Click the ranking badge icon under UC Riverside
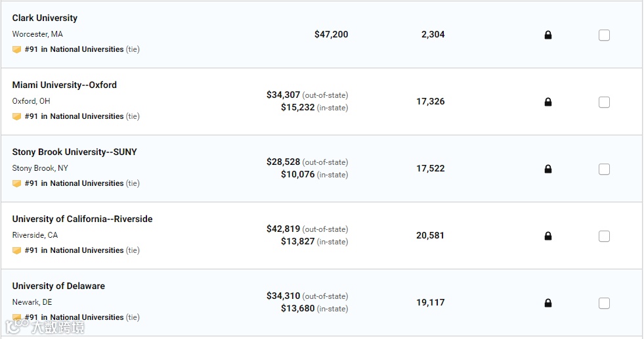The image size is (644, 339). (x=17, y=250)
